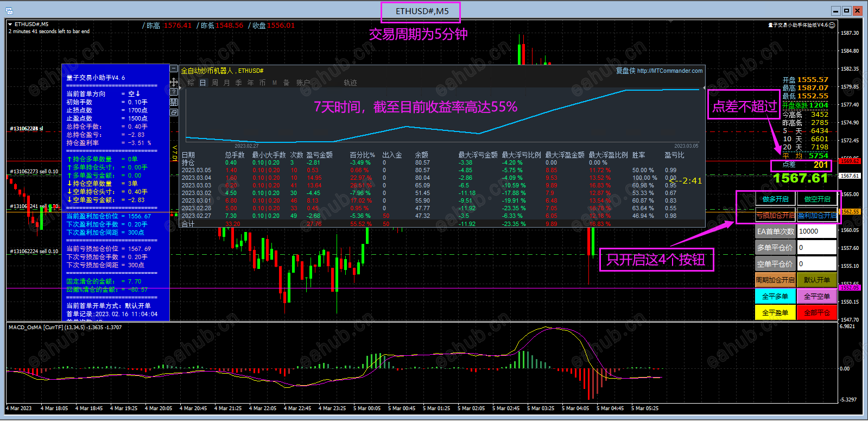Open the question mark help icon
This screenshot has height=421, width=868.
click(x=174, y=92)
